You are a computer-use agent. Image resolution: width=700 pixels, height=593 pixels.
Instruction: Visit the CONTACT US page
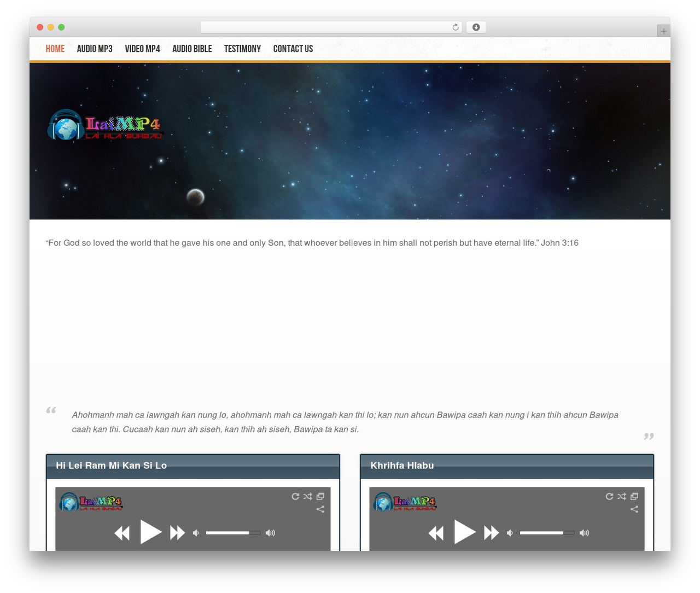[293, 49]
